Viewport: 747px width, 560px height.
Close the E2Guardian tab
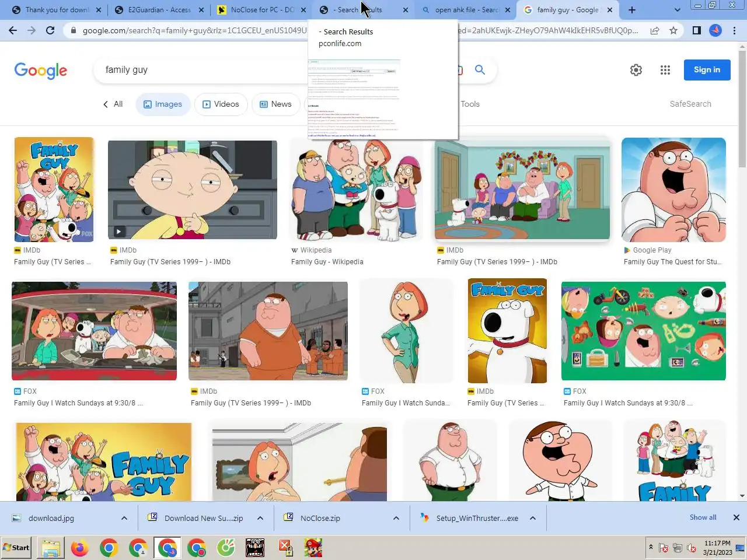click(x=201, y=10)
